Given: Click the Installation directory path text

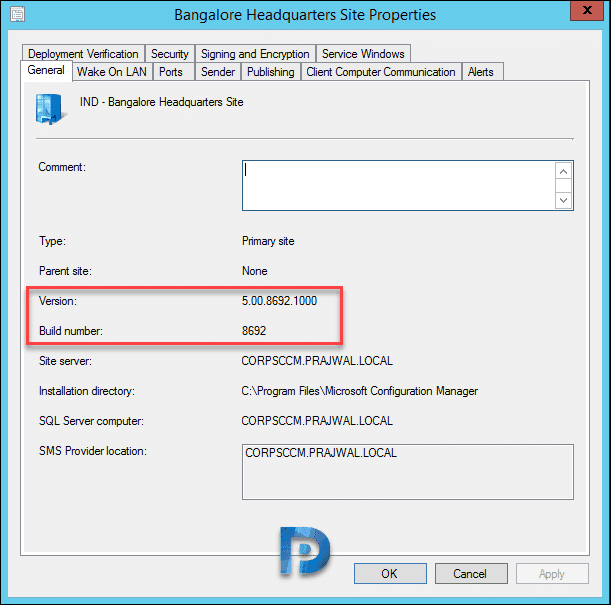Looking at the screenshot, I should (x=360, y=391).
